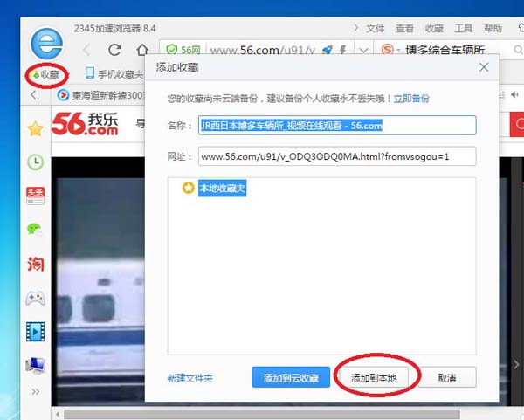Open the WeChat sidebar icon
This screenshot has height=420, width=524.
[x=35, y=230]
